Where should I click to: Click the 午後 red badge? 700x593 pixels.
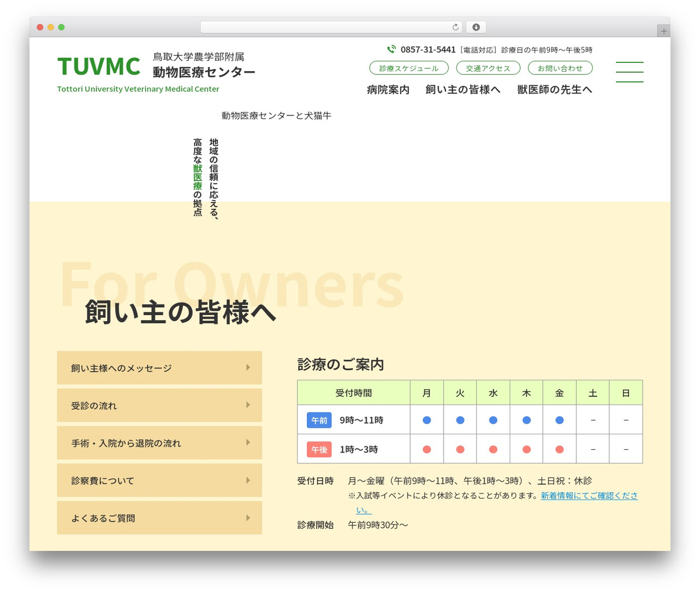point(319,450)
